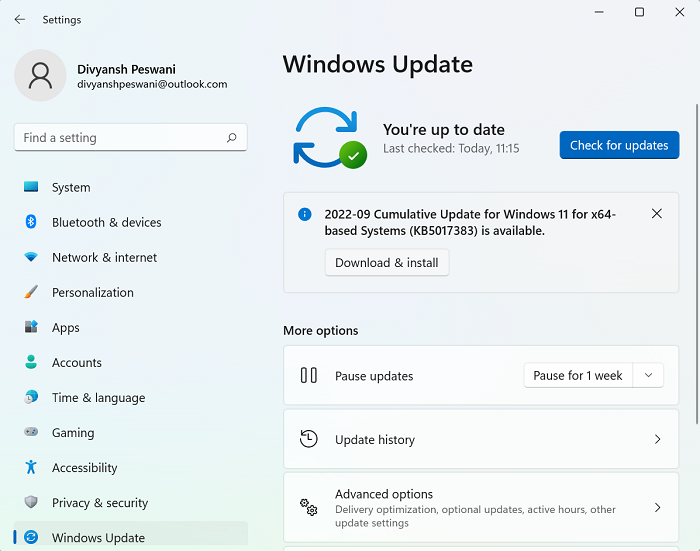Go to Accounts settings
Screen dimensions: 700x551
pyautogui.click(x=77, y=363)
